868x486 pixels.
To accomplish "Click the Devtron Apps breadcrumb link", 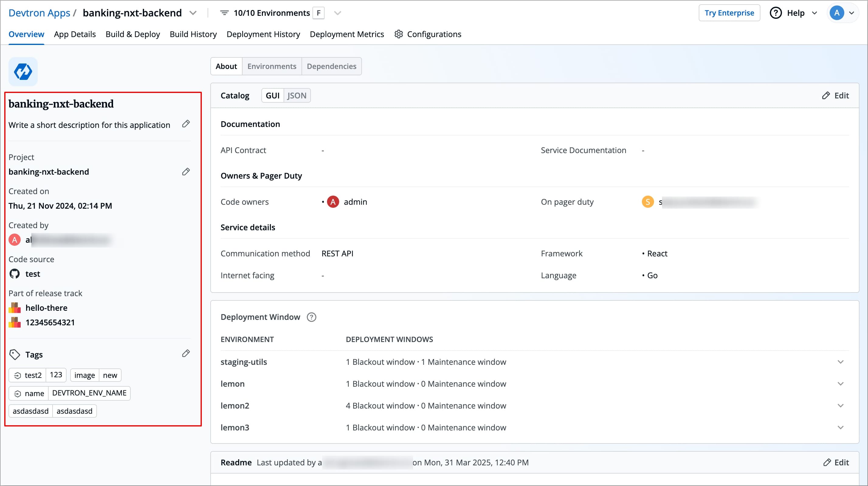I will click(x=39, y=13).
